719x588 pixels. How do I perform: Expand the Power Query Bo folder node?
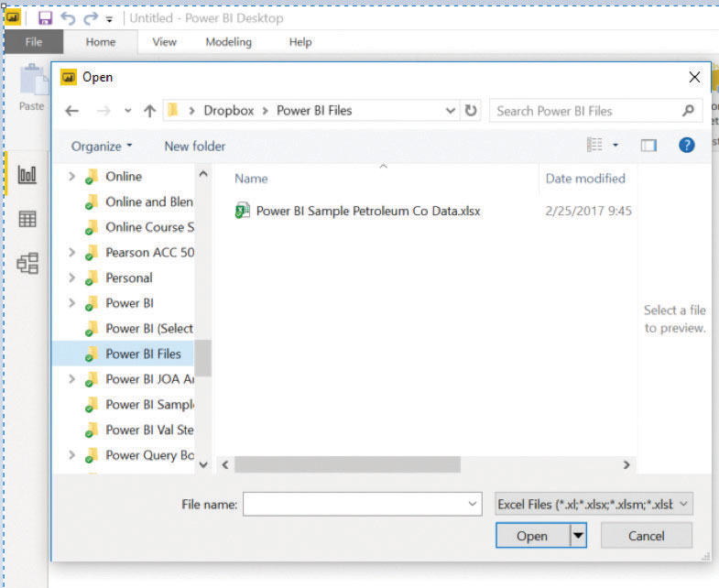(71, 454)
